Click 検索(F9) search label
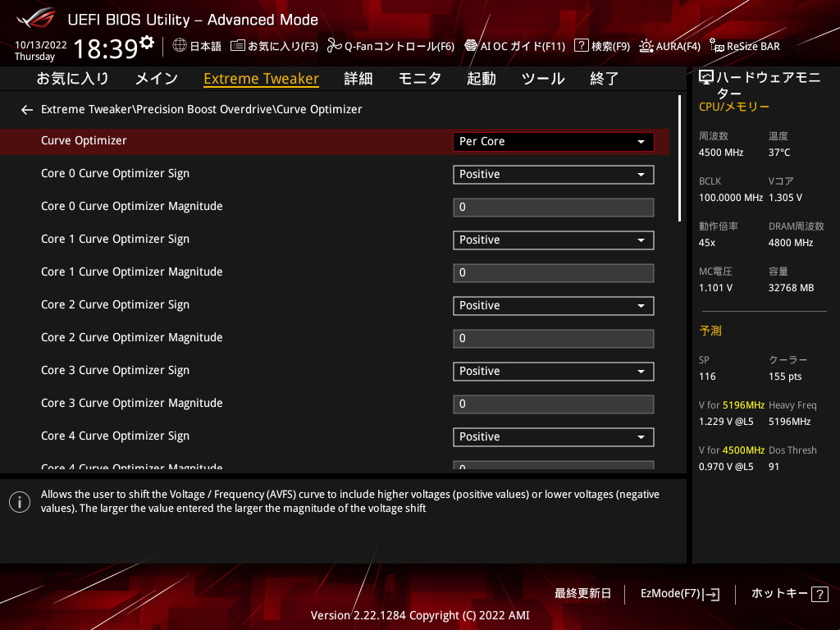840x630 pixels. [x=610, y=46]
